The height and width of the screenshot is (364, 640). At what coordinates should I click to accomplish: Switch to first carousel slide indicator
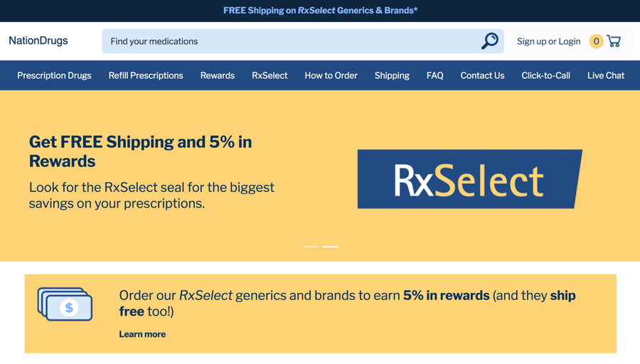click(x=311, y=247)
